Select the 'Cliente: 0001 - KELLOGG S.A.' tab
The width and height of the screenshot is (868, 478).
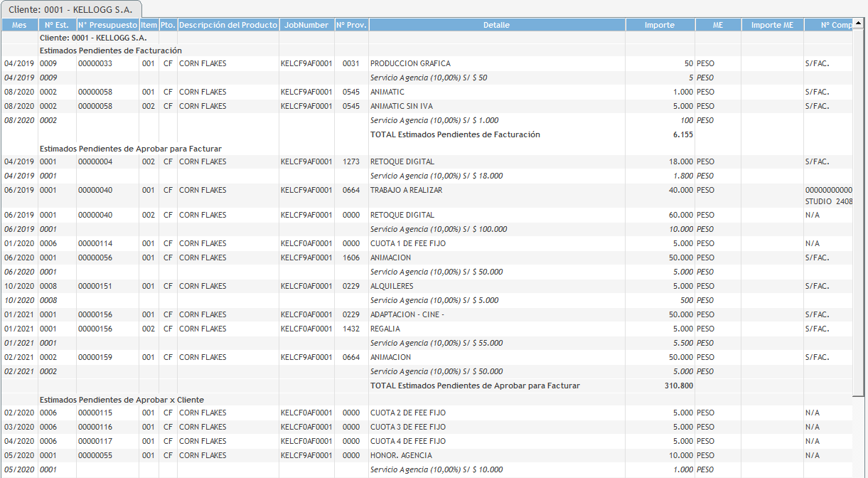pyautogui.click(x=71, y=9)
